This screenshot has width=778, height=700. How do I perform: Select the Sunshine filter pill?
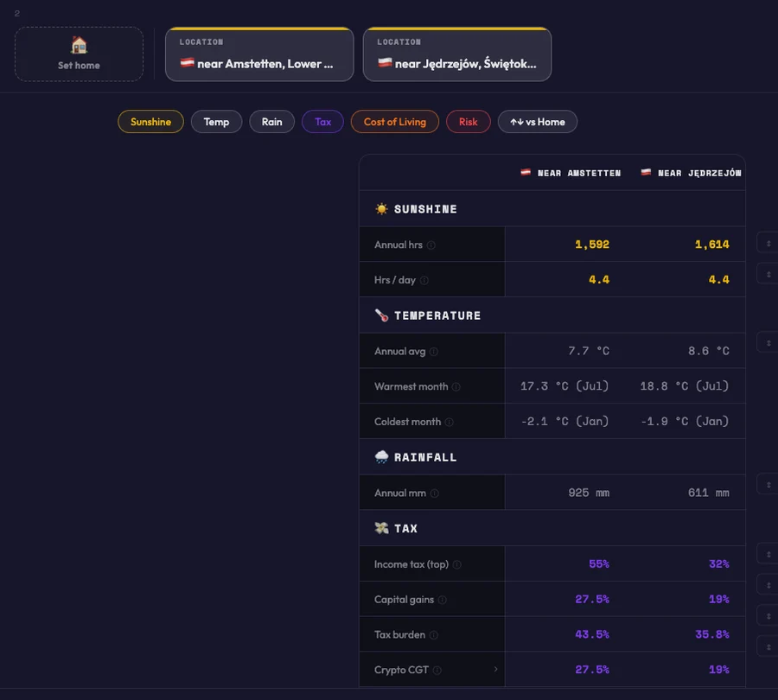150,122
